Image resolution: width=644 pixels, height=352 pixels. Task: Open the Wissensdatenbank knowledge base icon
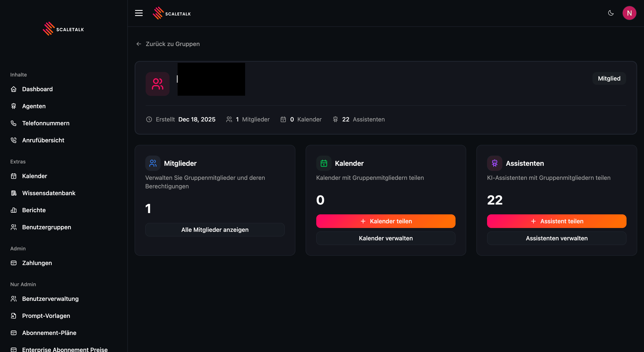(x=14, y=193)
